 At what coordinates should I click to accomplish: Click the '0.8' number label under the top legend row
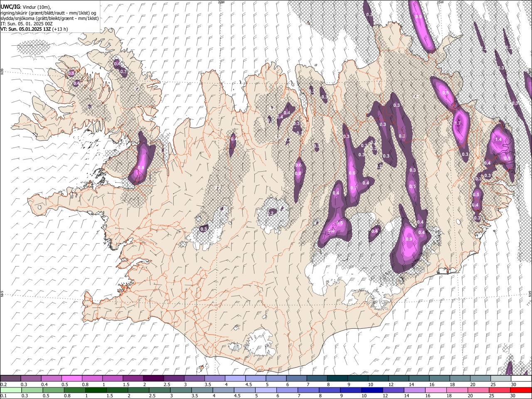coord(85,385)
